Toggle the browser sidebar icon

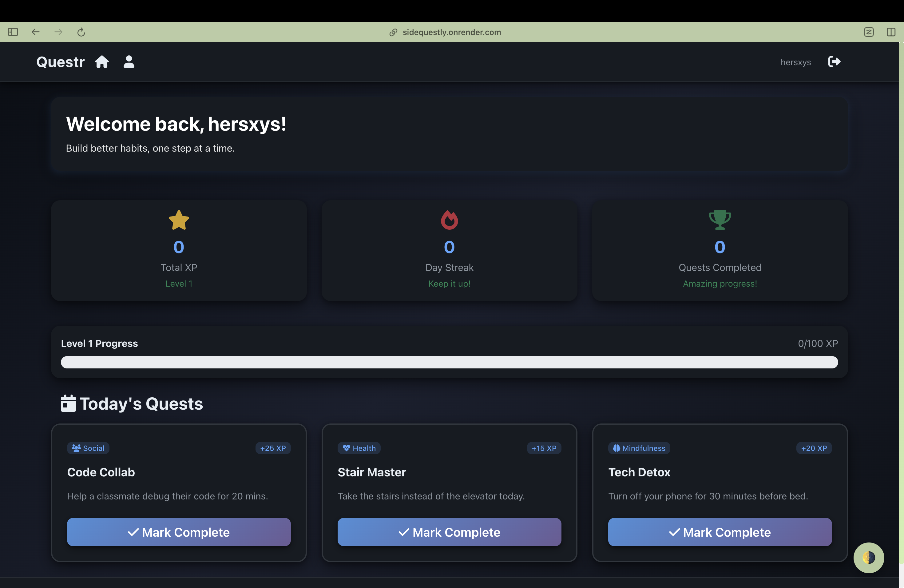[13, 32]
